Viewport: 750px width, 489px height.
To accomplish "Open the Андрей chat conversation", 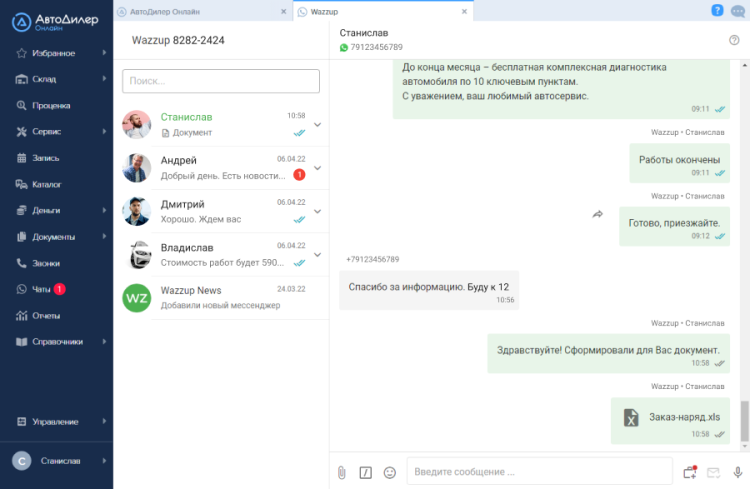I will (x=221, y=168).
